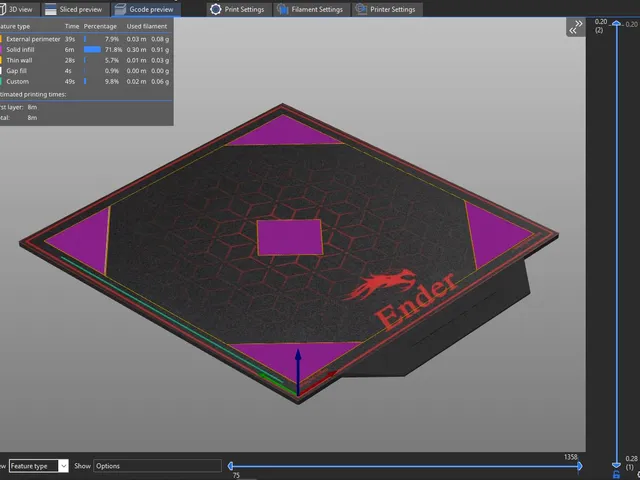This screenshot has width=640, height=480.
Task: Collapse the sidebar with the double-arrow icon
Action: point(576,27)
